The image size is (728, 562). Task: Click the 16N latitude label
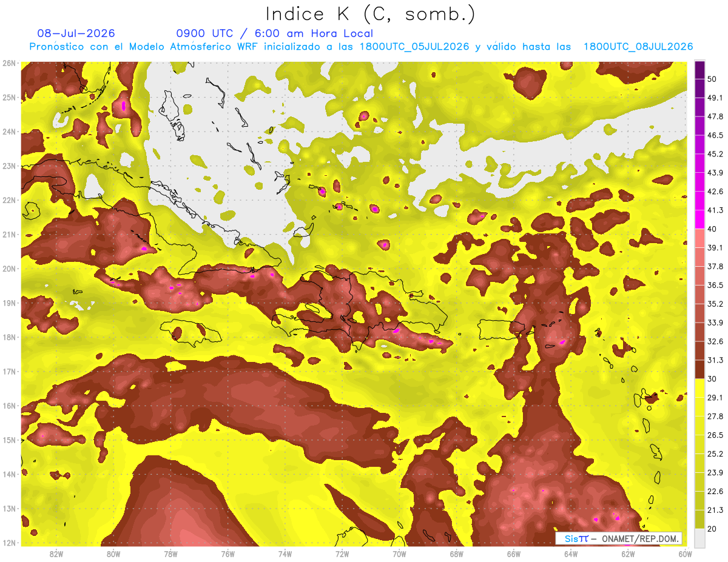[x=9, y=406]
